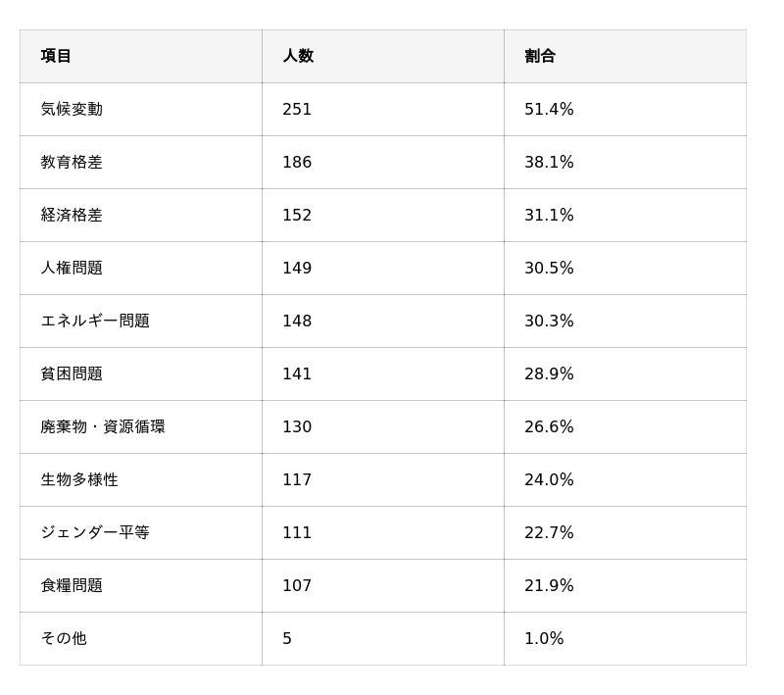Select the percentage 51.4%
Screen dimensions: 784x695
point(549,109)
